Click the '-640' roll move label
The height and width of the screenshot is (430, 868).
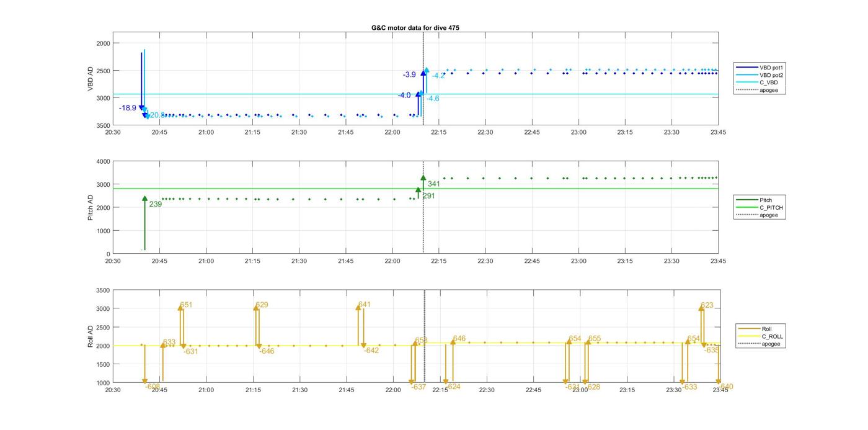tap(725, 387)
